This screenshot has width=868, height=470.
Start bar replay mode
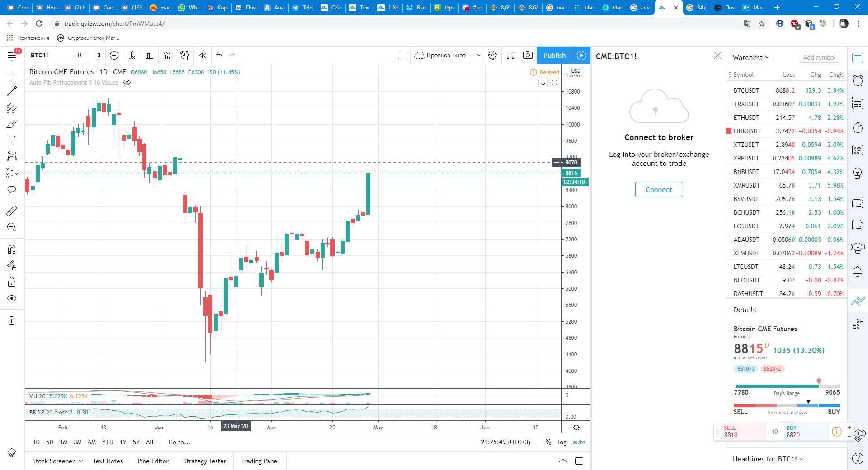203,55
